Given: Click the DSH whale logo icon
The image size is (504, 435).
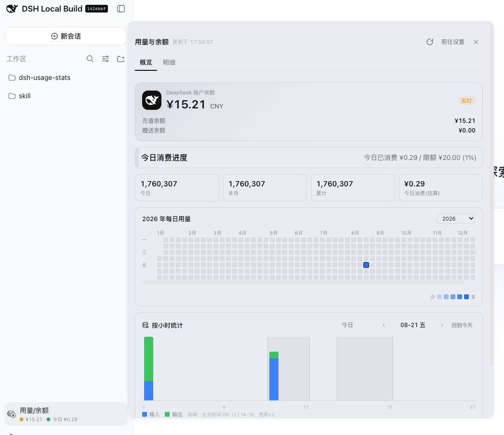Looking at the screenshot, I should tap(12, 9).
